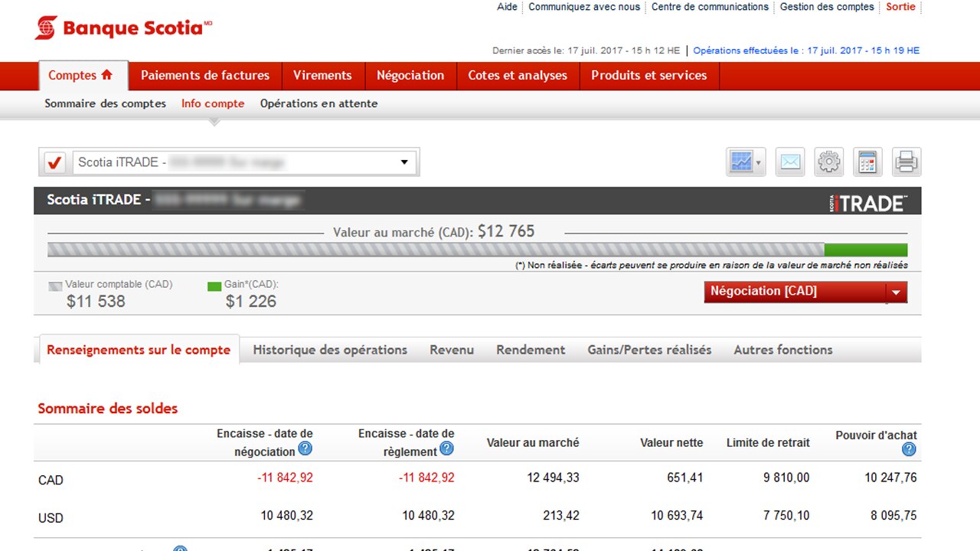Click the USD row label
The image size is (980, 551).
(x=51, y=518)
